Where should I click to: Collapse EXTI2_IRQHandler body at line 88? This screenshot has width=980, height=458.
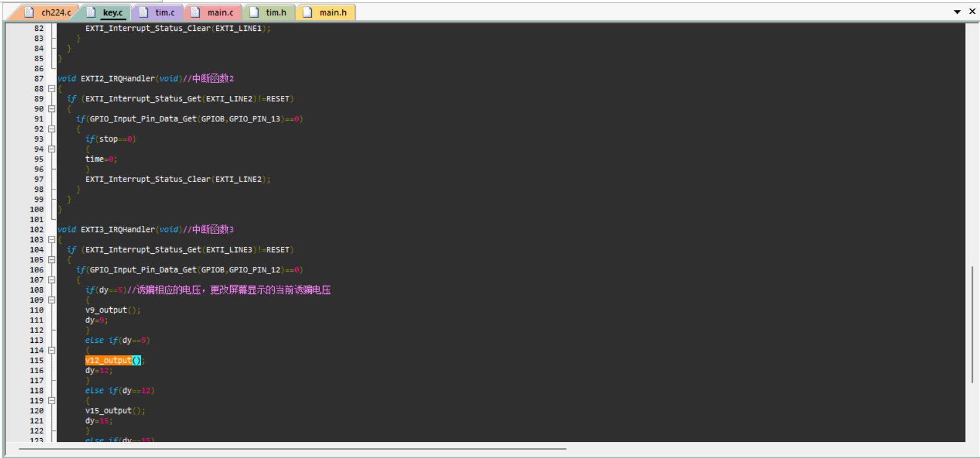[x=52, y=89]
